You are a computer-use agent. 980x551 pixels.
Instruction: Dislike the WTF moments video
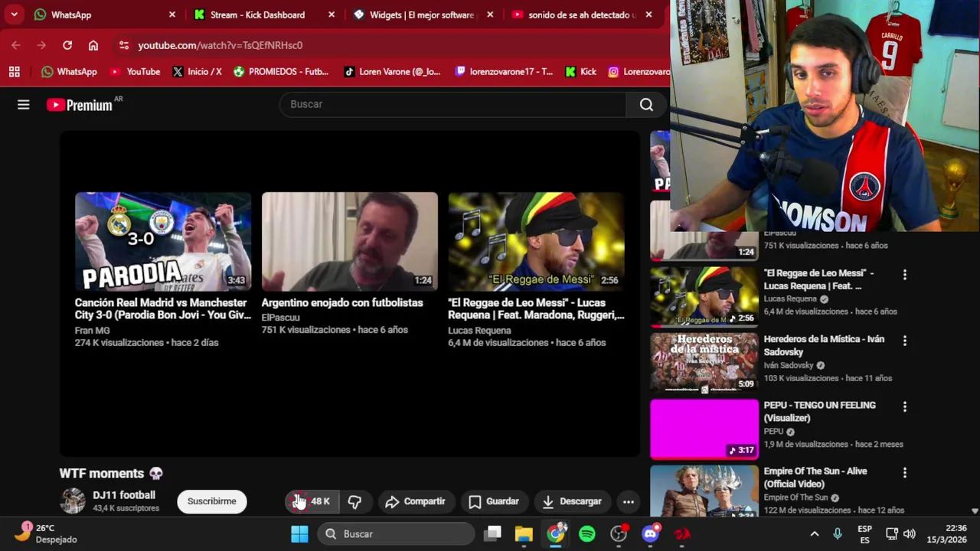coord(354,501)
